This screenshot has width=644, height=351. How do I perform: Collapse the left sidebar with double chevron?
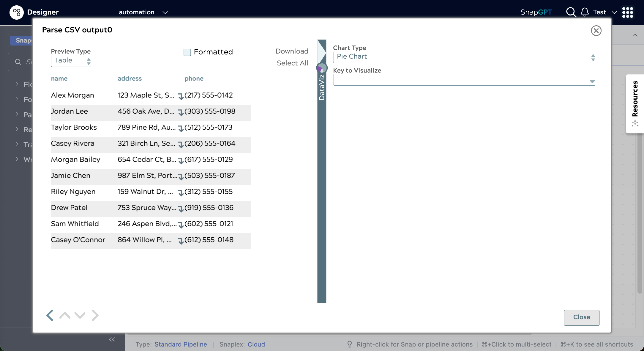112,339
